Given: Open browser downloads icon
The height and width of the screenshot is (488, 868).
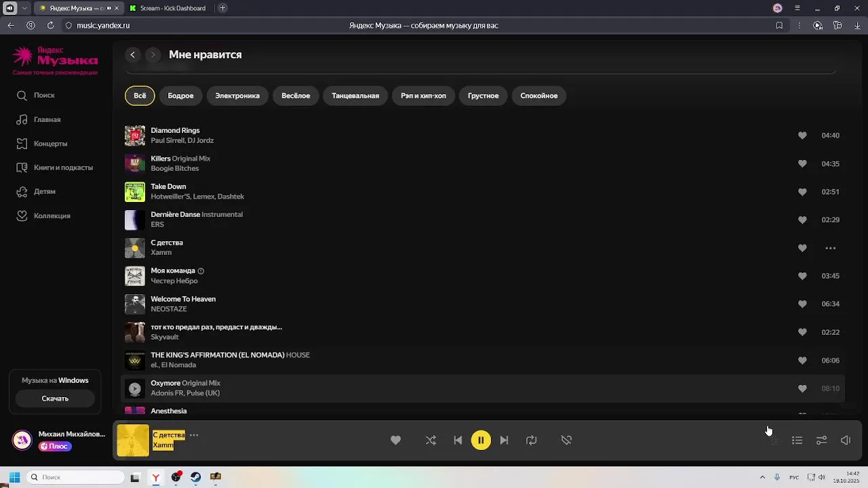Looking at the screenshot, I should [x=857, y=25].
